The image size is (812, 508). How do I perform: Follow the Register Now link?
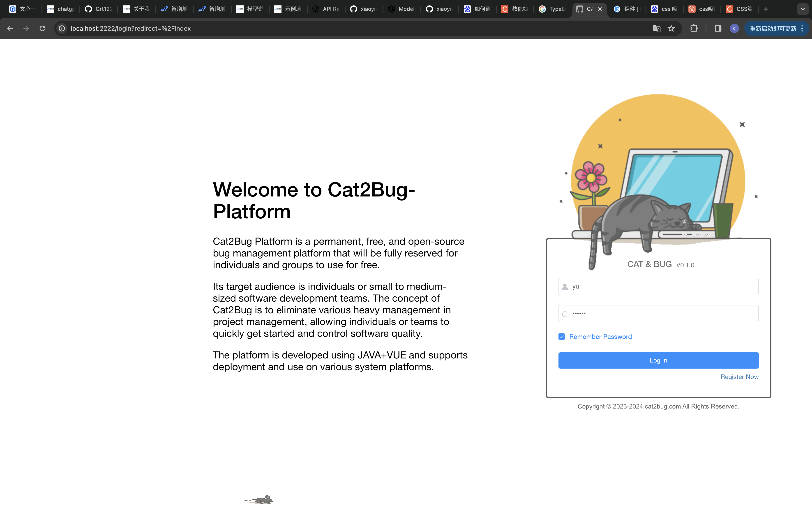(739, 377)
